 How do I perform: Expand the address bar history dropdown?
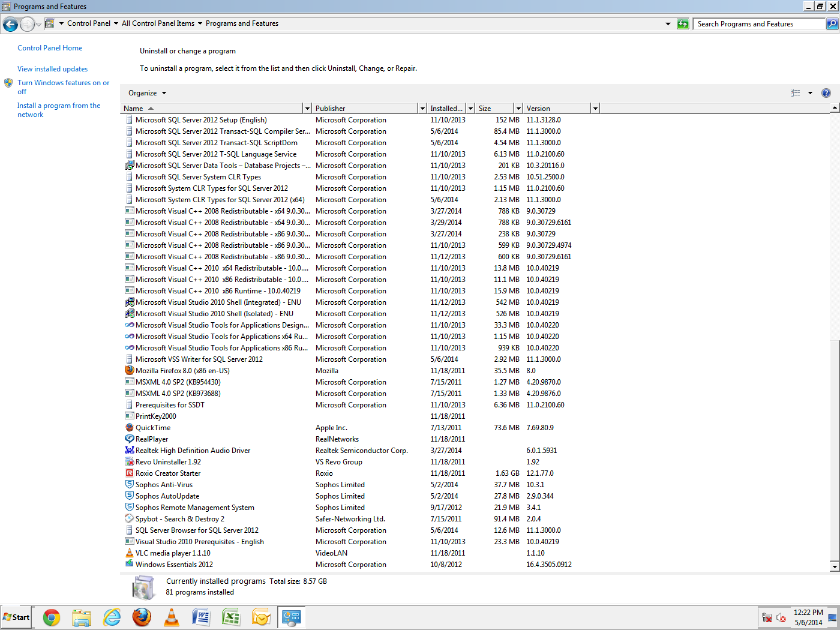668,24
